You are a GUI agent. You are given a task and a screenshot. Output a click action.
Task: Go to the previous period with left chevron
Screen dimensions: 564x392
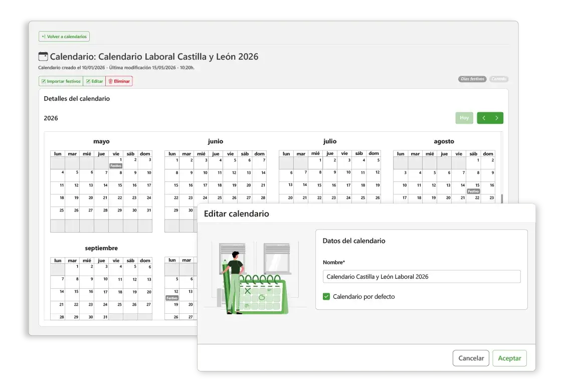click(484, 118)
